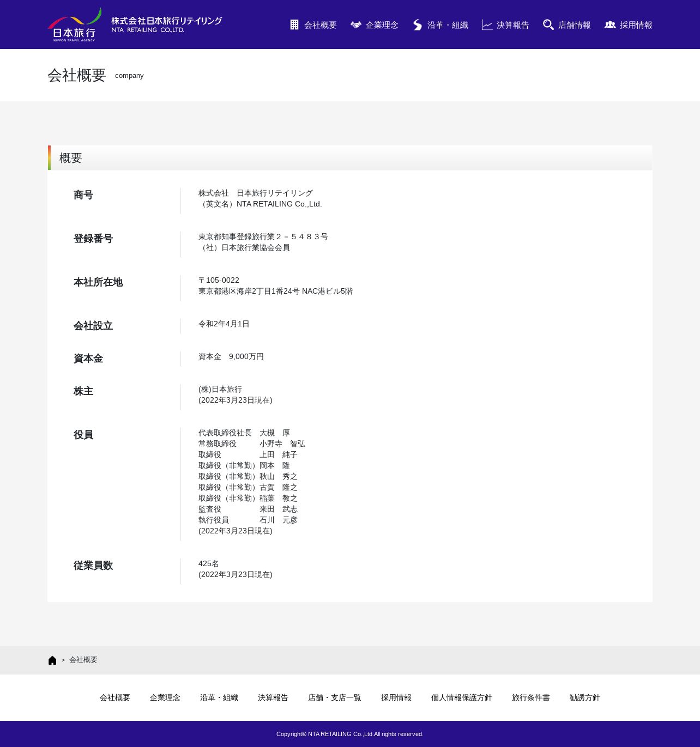
Task: Open 企業理念 in the top navigation
Action: coord(382,25)
